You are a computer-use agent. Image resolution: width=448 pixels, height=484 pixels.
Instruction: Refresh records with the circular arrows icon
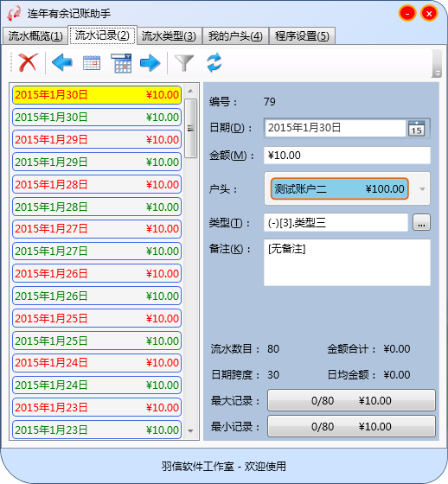click(x=214, y=62)
